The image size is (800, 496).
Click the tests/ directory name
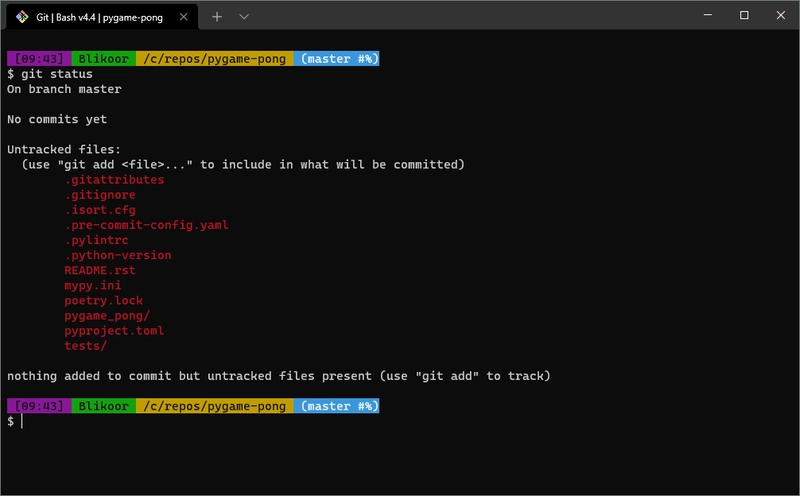[86, 346]
